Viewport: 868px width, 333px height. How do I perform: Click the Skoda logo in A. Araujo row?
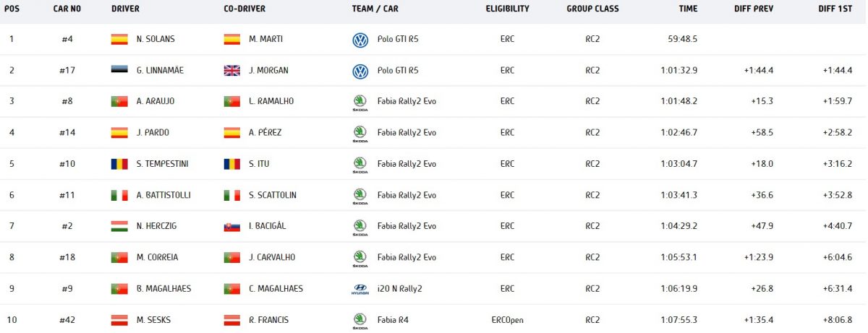(359, 102)
